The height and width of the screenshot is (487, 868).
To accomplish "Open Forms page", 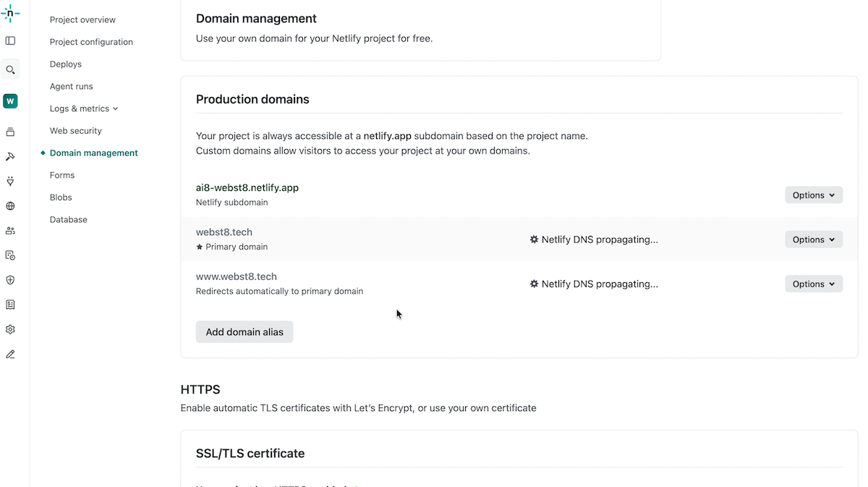I will click(x=62, y=175).
